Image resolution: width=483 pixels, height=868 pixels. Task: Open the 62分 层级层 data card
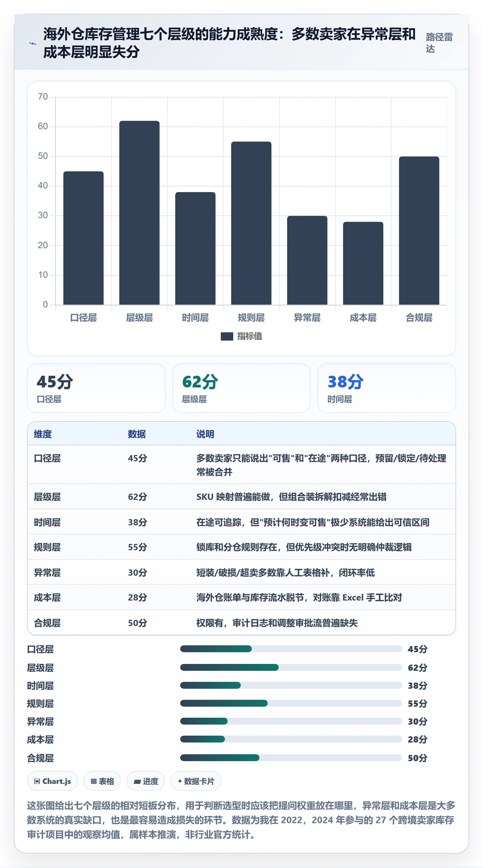tap(241, 388)
